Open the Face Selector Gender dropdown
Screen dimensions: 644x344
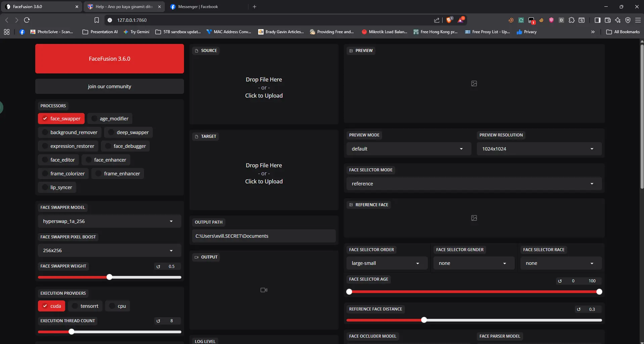[x=474, y=263]
